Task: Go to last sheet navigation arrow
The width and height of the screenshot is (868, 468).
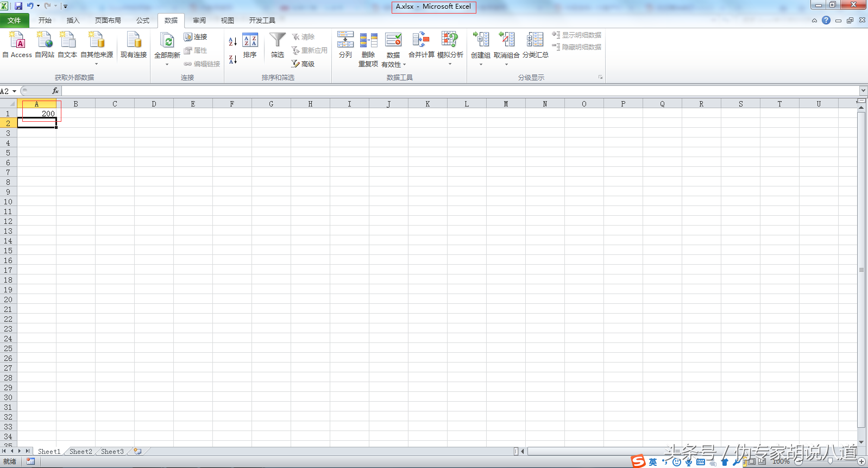Action: (x=28, y=451)
